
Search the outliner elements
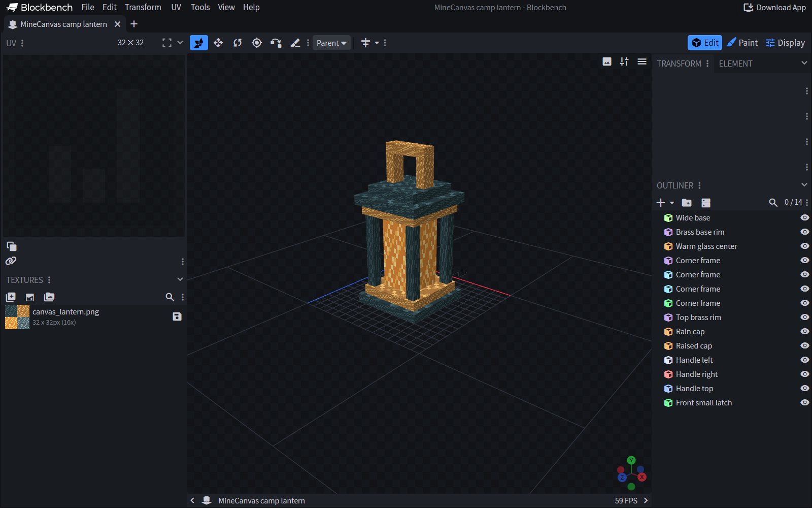773,203
